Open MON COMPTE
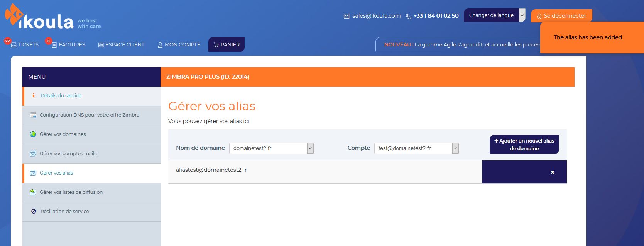 click(179, 45)
